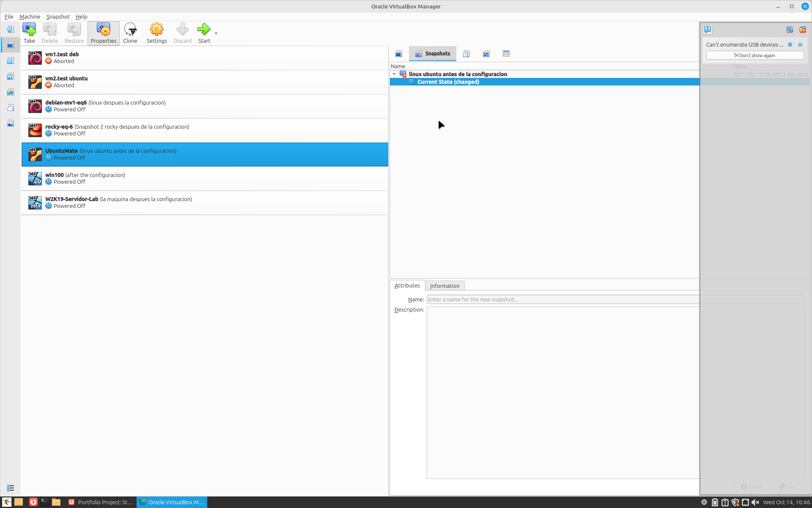The image size is (812, 508).
Task: Click Don't show again in USB notification
Action: pos(755,55)
